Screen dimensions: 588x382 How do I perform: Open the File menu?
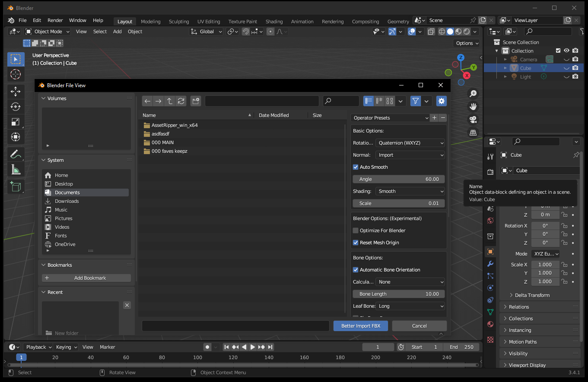(x=22, y=20)
